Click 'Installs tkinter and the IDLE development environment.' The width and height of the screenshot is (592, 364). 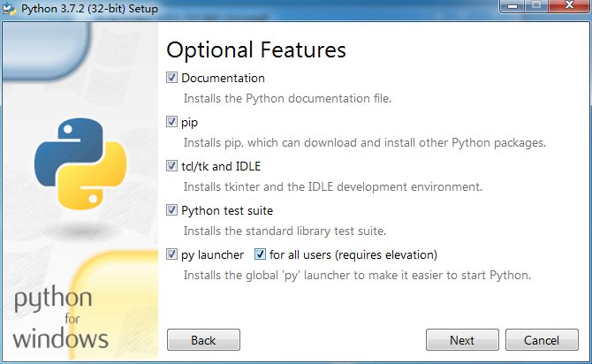point(333,187)
